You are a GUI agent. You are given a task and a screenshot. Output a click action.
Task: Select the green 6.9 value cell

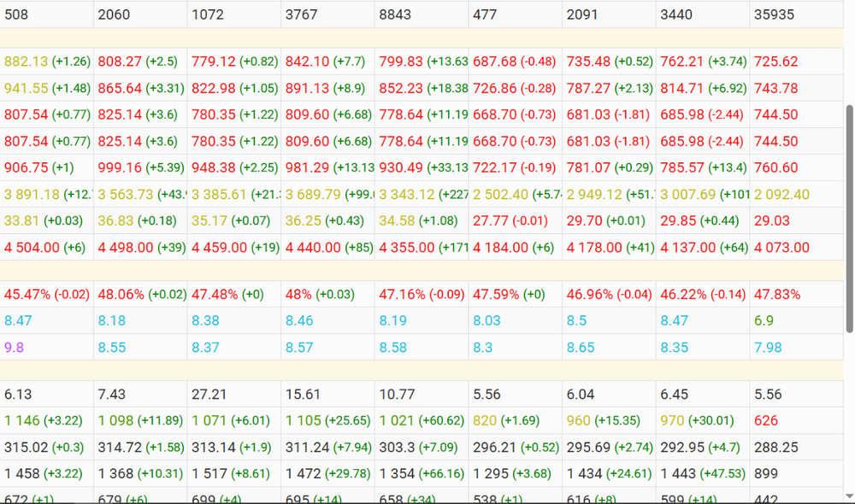coord(797,321)
